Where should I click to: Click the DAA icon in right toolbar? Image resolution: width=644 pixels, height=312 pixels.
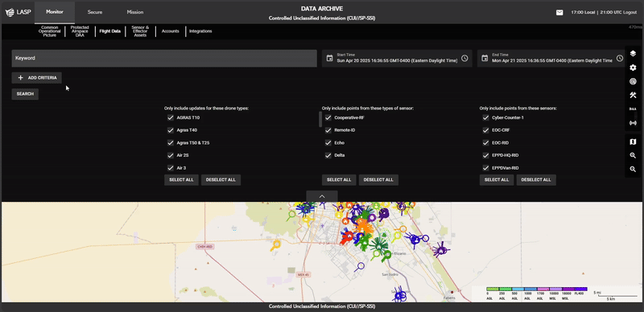633,109
